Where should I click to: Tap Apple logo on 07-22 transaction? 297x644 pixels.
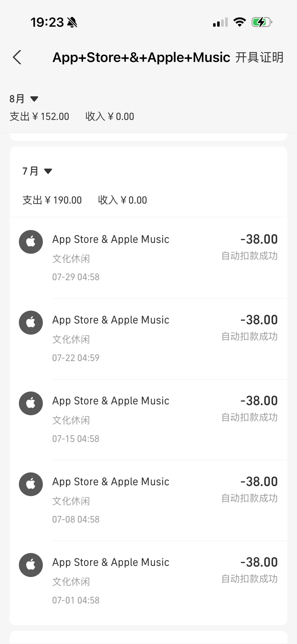pos(31,322)
